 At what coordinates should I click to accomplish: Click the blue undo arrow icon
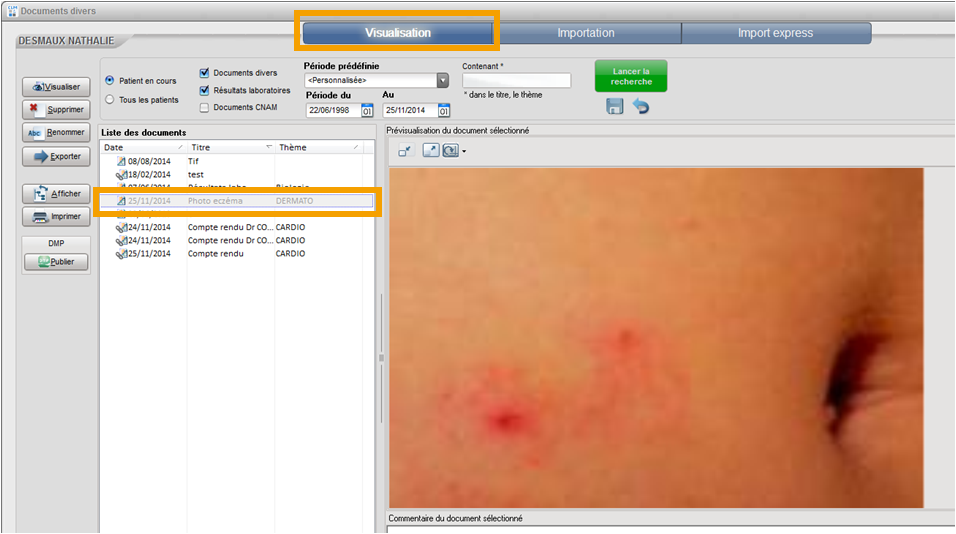(641, 107)
